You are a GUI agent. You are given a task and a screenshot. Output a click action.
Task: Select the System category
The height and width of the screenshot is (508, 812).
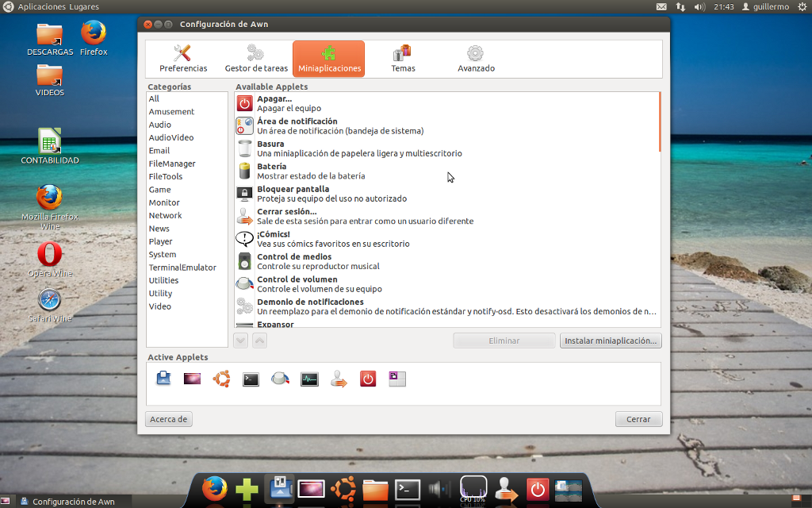point(162,255)
